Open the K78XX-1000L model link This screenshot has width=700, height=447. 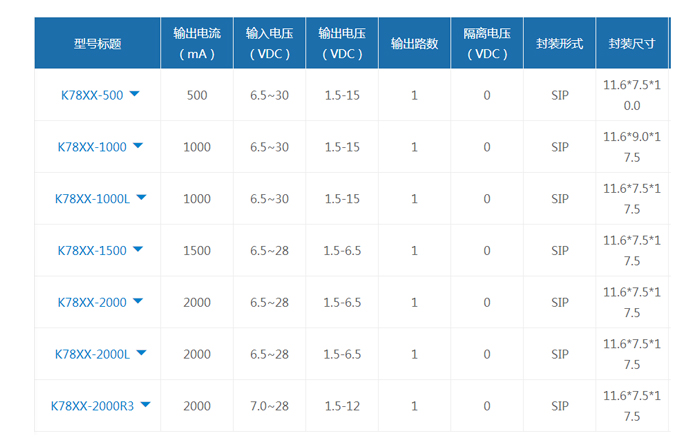pos(92,199)
